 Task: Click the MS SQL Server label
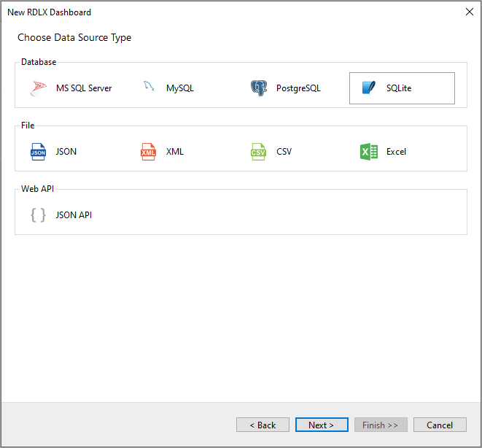tap(84, 88)
